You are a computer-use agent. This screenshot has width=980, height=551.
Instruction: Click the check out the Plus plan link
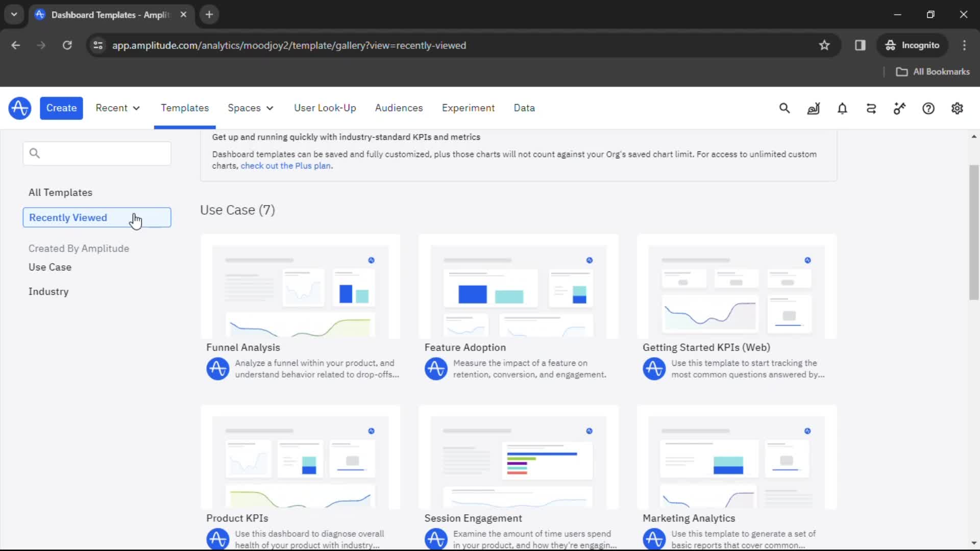(285, 165)
